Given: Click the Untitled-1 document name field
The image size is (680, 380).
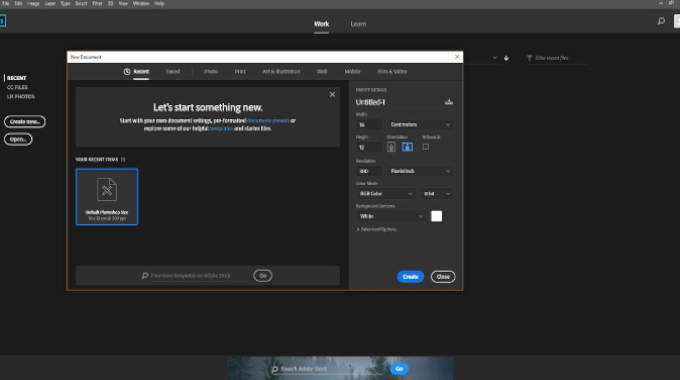Looking at the screenshot, I should 397,102.
